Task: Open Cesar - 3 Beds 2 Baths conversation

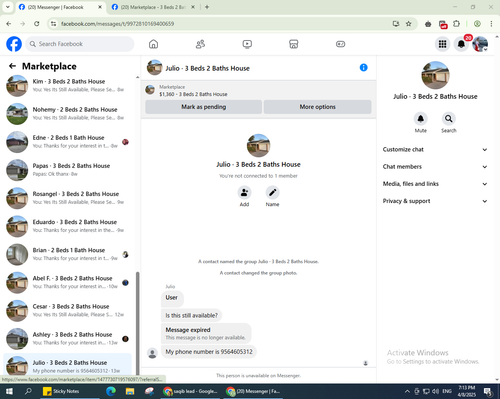Action: tap(68, 310)
